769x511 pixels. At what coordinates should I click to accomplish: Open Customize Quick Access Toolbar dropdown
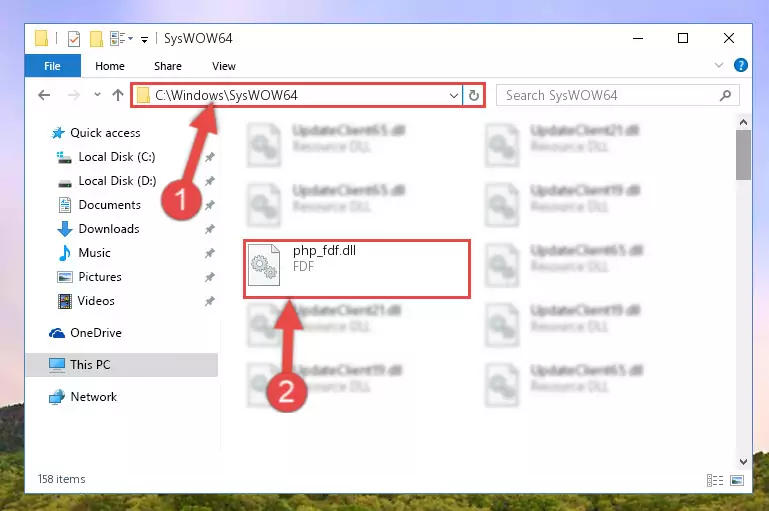coord(144,39)
